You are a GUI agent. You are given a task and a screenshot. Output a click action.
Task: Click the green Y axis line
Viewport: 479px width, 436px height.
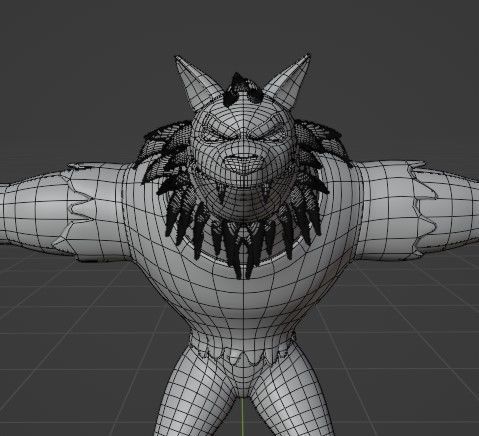click(x=243, y=417)
